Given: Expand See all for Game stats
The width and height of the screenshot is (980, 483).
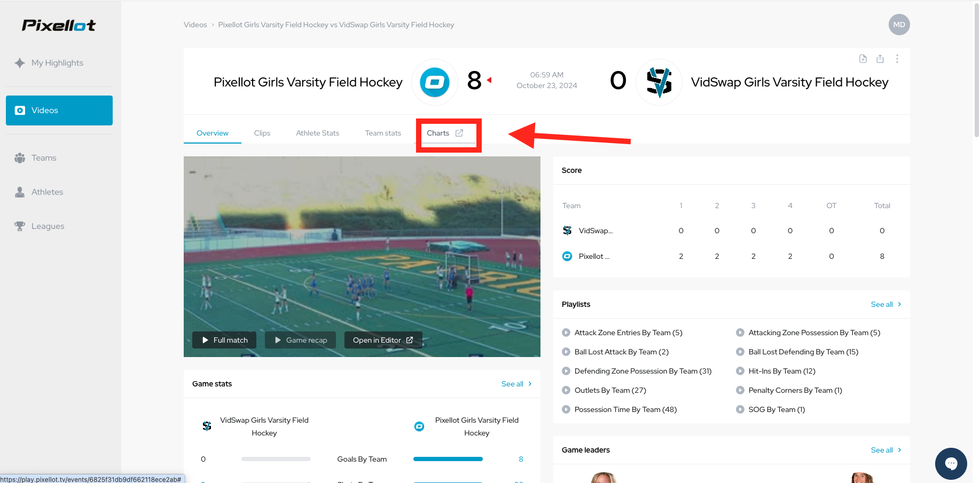Looking at the screenshot, I should (516, 384).
